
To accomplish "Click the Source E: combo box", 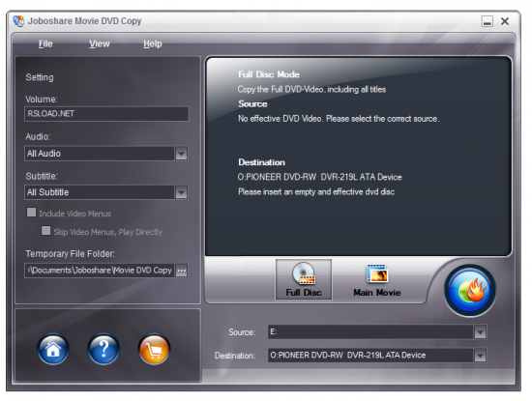I will pyautogui.click(x=377, y=331).
